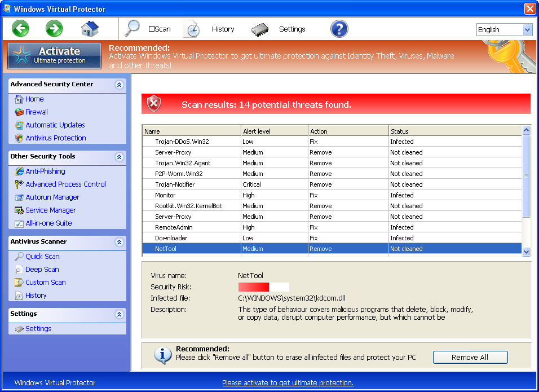539x392 pixels.
Task: Click the Action column header
Action: point(348,131)
